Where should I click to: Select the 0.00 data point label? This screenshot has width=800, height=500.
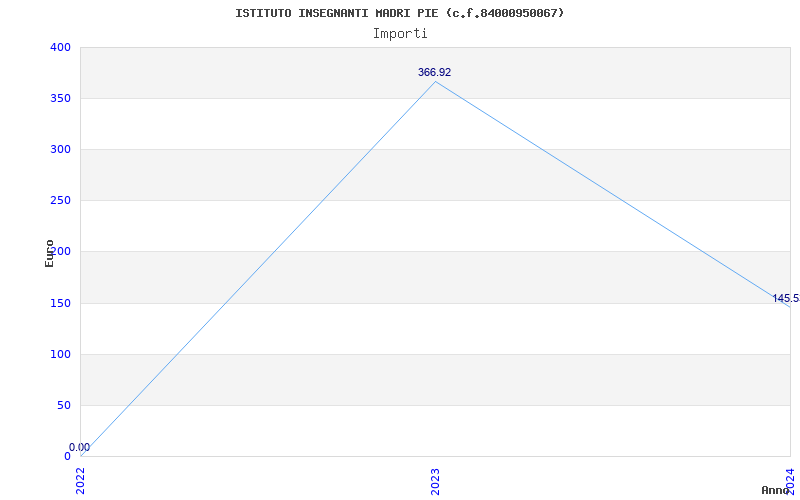pos(80,447)
